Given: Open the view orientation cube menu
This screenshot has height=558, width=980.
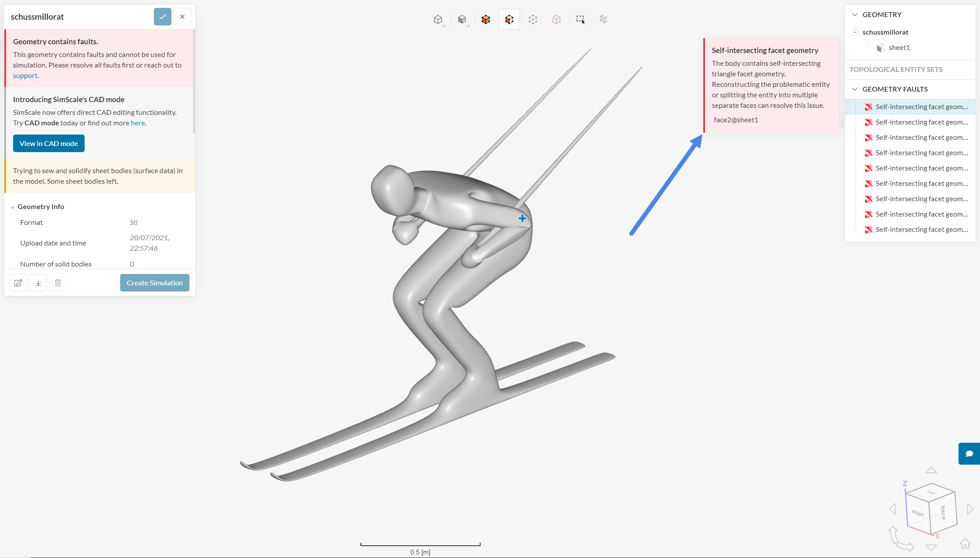Looking at the screenshot, I should tap(438, 19).
